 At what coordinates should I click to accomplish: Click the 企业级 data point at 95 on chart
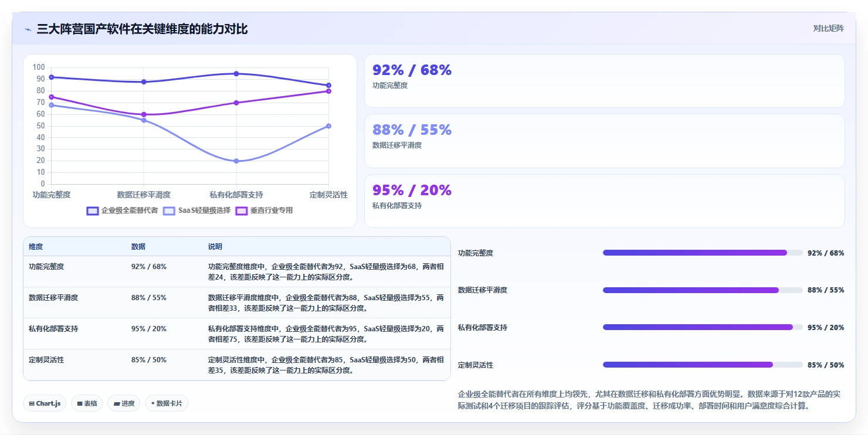coord(236,73)
